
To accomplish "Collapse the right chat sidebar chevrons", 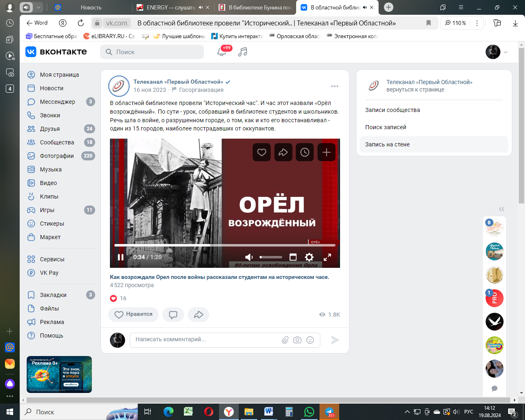I will point(502,209).
